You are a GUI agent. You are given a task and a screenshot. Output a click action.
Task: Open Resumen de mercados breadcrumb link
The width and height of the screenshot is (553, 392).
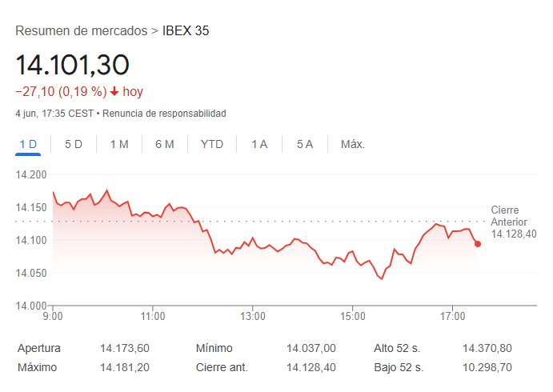tap(82, 31)
